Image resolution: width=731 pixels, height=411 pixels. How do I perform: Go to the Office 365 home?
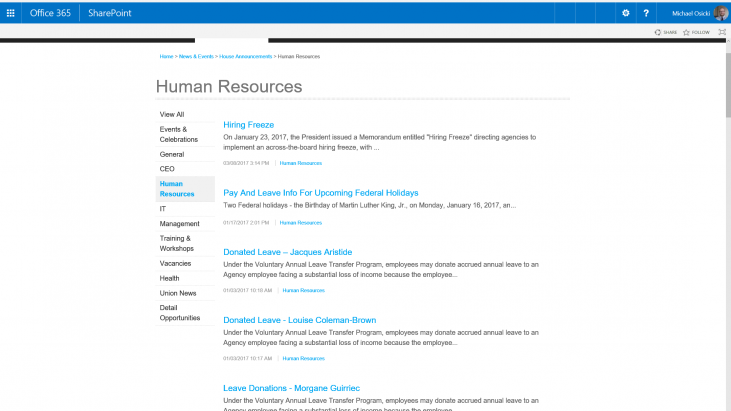(50, 13)
